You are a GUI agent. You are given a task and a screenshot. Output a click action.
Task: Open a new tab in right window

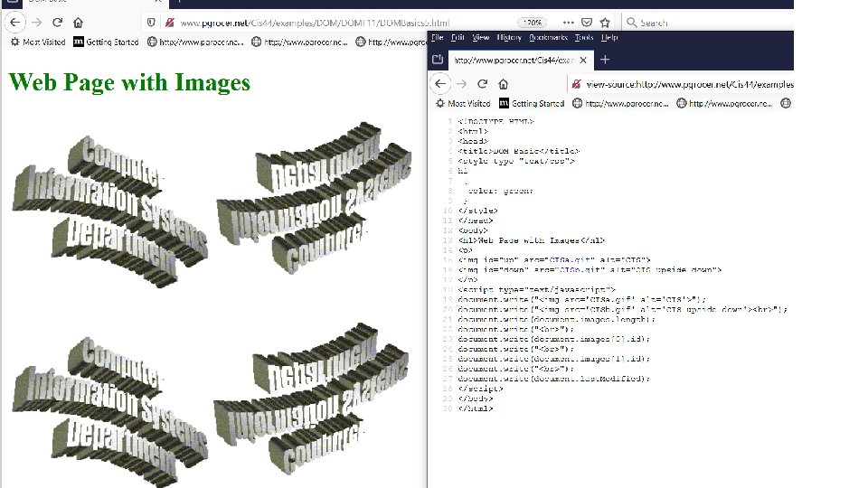coord(605,60)
